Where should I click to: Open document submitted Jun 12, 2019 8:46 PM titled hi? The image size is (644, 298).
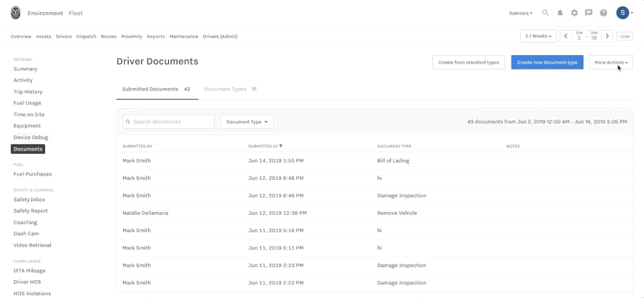374,178
